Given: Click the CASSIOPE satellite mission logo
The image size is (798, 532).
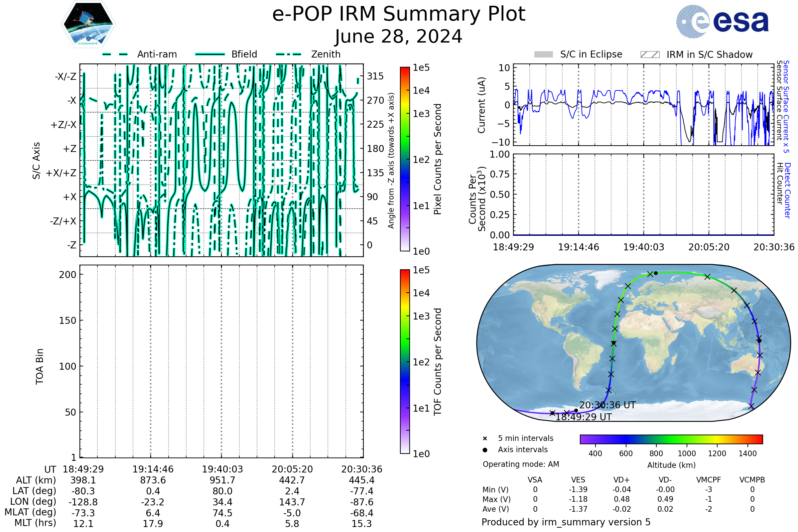Looking at the screenshot, I should point(88,24).
